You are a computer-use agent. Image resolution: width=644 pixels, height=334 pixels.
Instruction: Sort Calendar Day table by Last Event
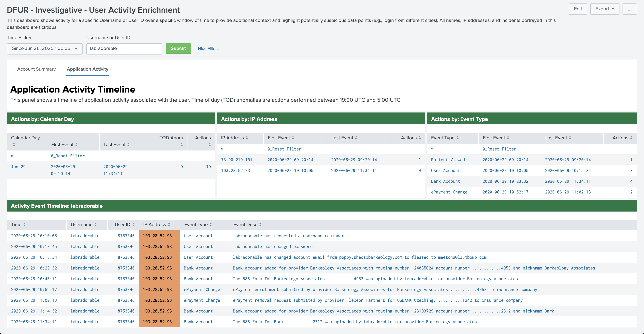click(x=128, y=145)
